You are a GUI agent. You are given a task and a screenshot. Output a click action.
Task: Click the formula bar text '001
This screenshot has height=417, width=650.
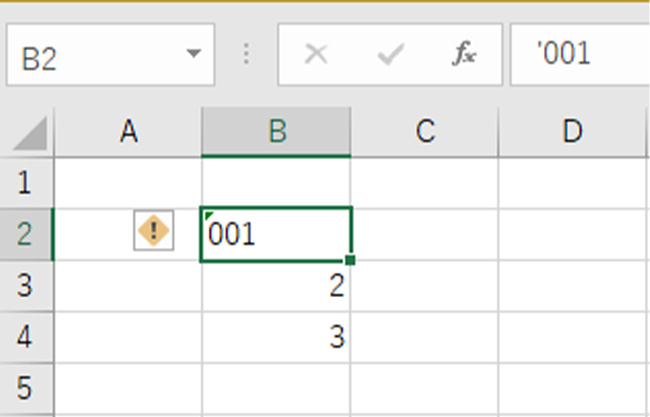(x=565, y=55)
